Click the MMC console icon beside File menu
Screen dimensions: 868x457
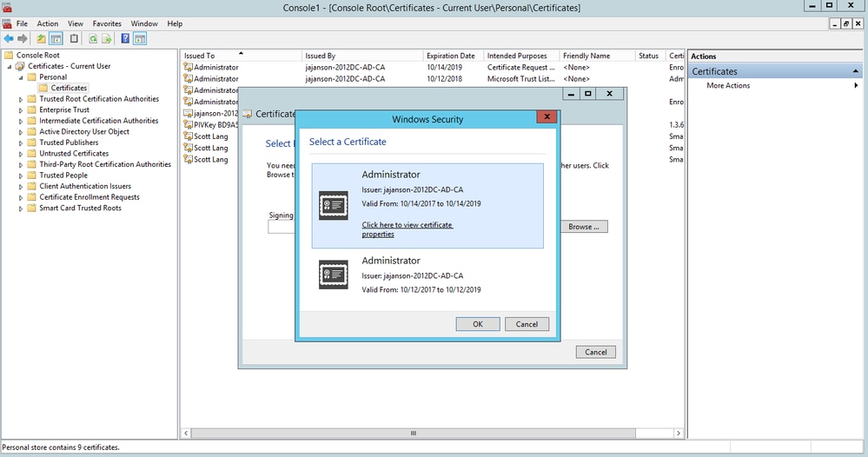7,23
